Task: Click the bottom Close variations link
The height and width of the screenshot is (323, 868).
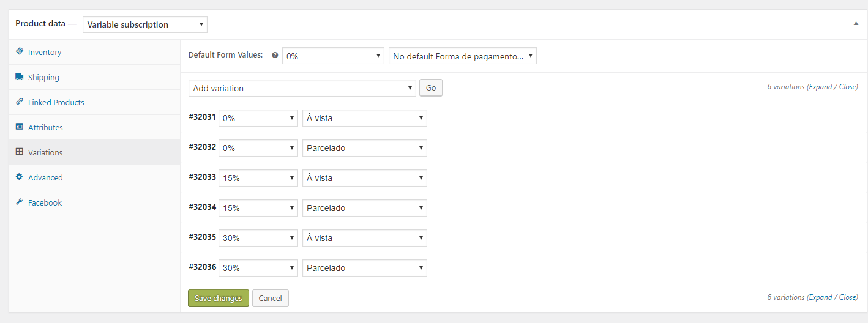Action: (x=847, y=297)
